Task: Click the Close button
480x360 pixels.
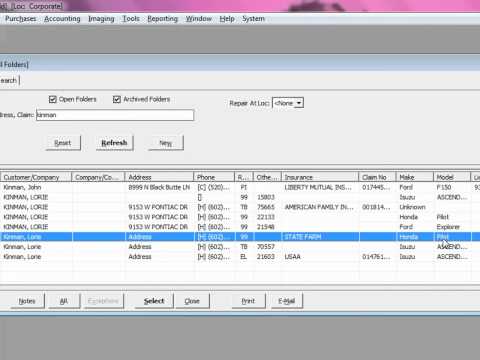Action: [192, 301]
